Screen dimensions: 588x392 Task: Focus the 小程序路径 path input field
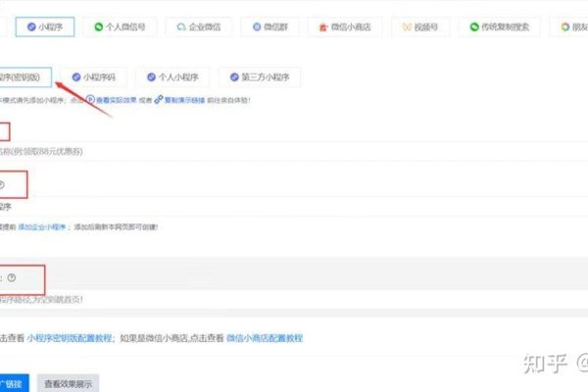(x=294, y=299)
